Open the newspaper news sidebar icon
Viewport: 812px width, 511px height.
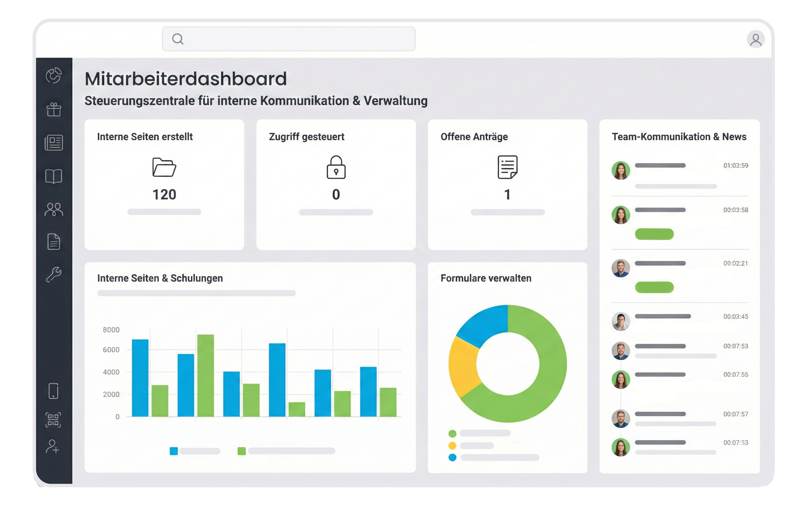54,143
